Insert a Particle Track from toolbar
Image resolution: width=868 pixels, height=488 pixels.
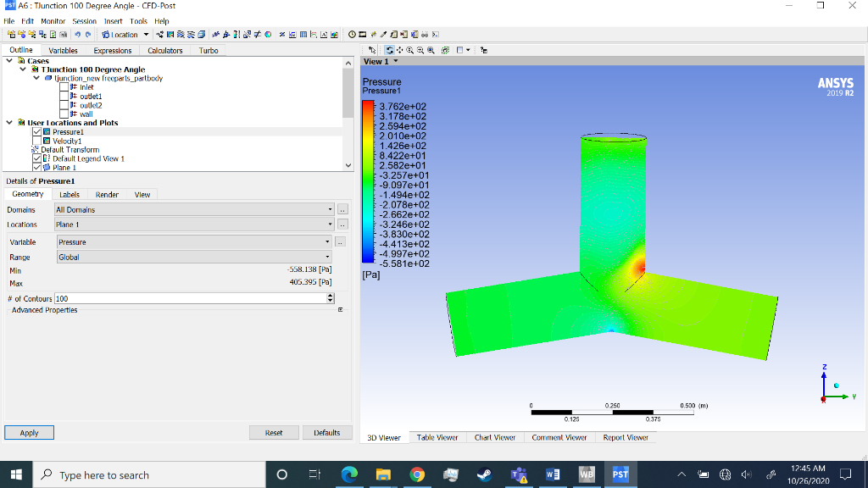click(191, 34)
